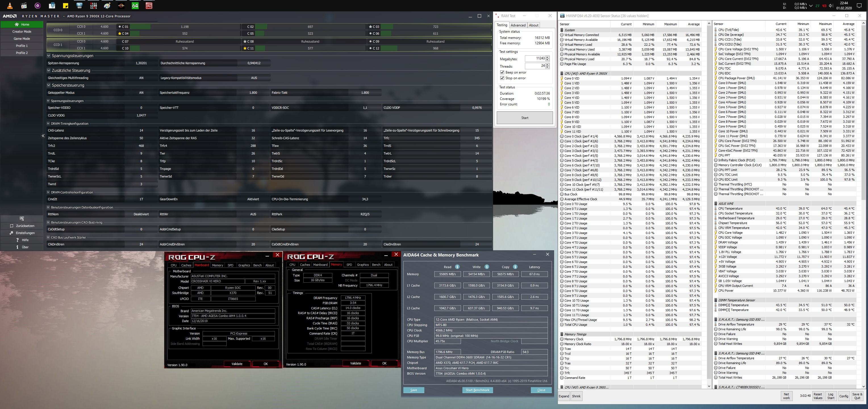Open ROG CPU-Z from the taskbar

pos(149,5)
